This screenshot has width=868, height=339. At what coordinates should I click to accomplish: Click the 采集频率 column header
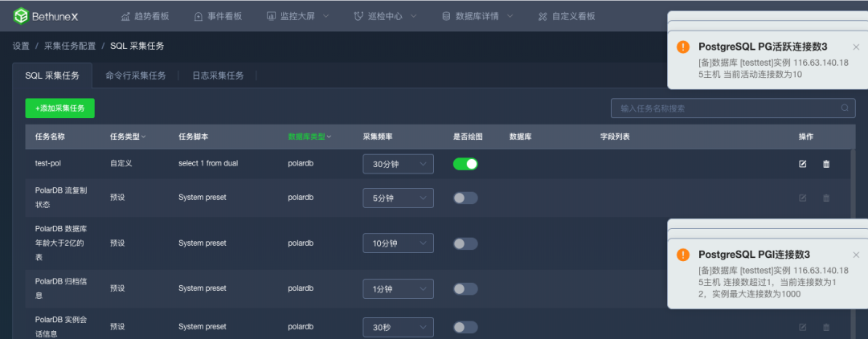coord(378,137)
